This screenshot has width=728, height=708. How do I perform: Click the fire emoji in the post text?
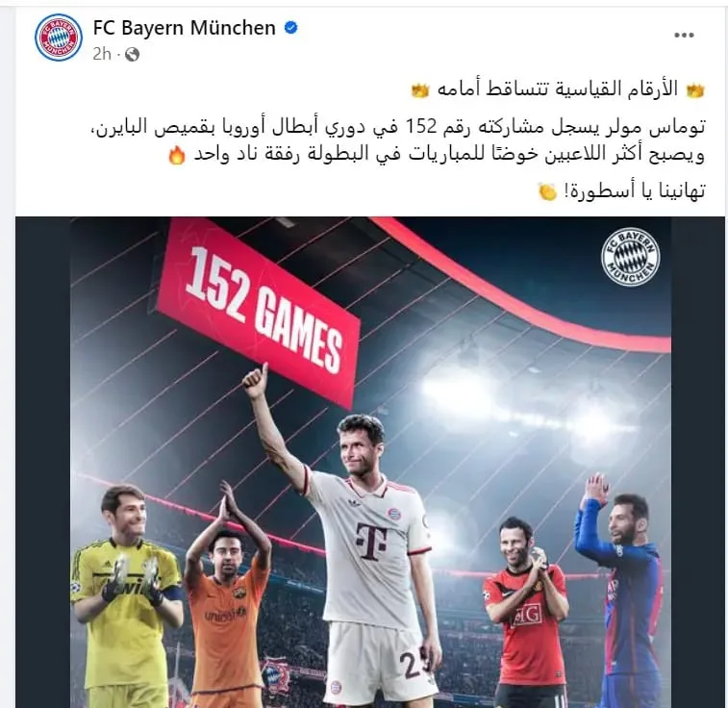(x=177, y=155)
